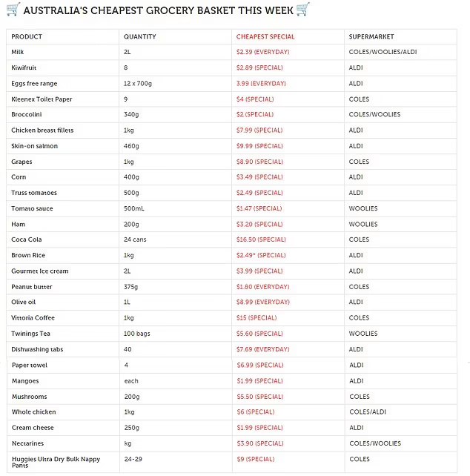Click the Twinings Tea 100 bags quantity
The height and width of the screenshot is (476, 470).
(x=137, y=334)
